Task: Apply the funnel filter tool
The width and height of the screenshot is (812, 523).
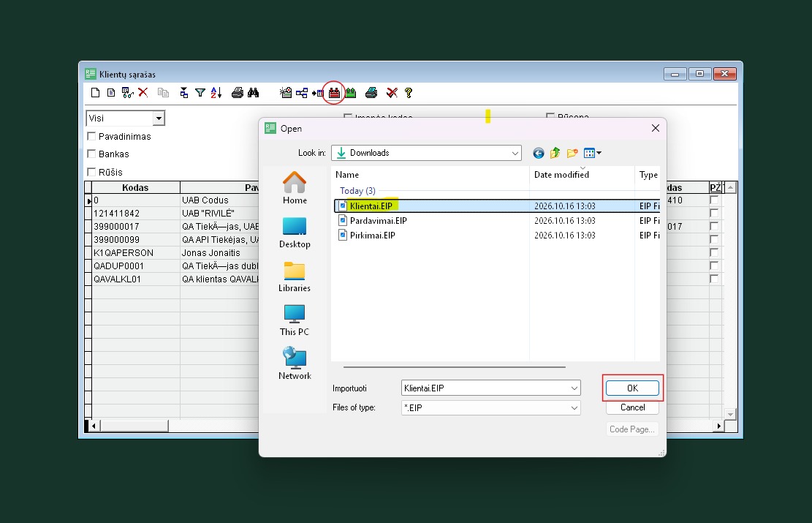Action: pos(200,93)
